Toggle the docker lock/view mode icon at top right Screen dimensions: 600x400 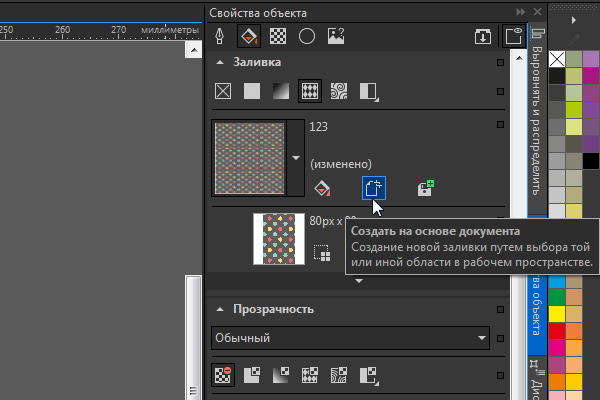pyautogui.click(x=513, y=37)
